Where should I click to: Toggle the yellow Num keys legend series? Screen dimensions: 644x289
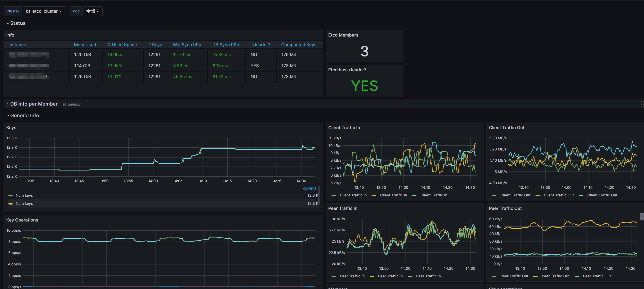[24, 203]
